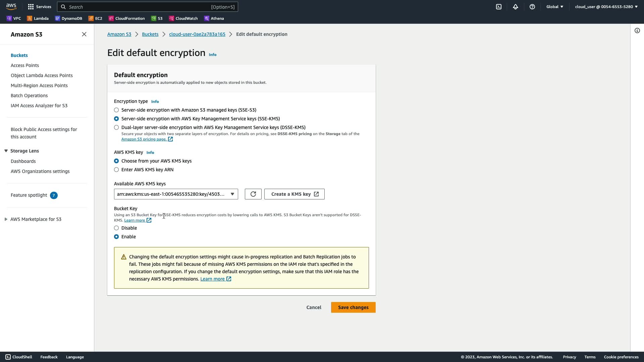Open the Lambda shortcut in favorites bar
The image size is (644, 362).
pyautogui.click(x=38, y=18)
